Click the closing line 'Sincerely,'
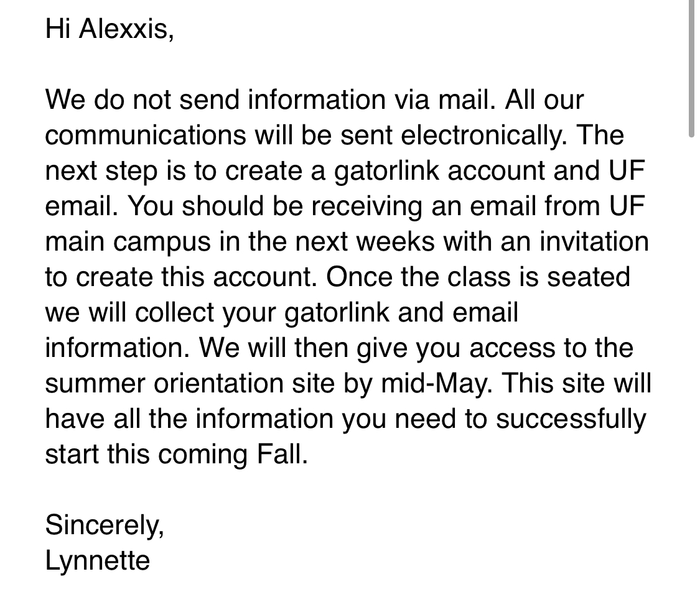700x597 pixels. pyautogui.click(x=105, y=526)
